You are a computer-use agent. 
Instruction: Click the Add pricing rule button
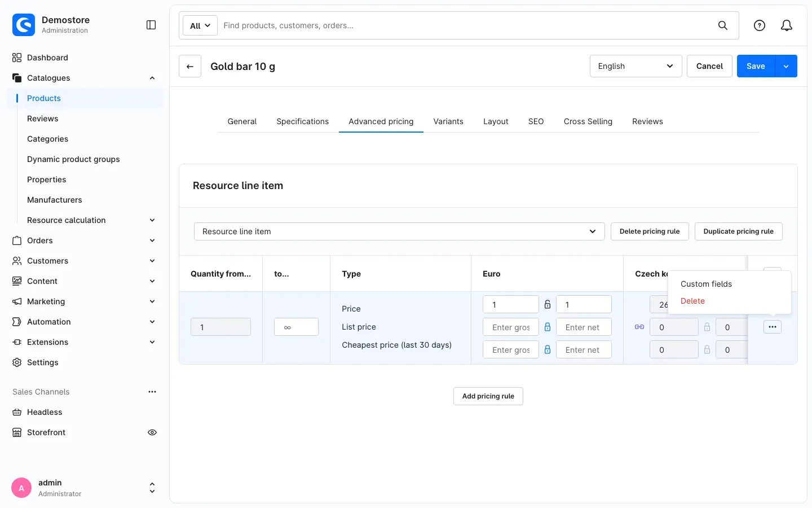tap(488, 396)
